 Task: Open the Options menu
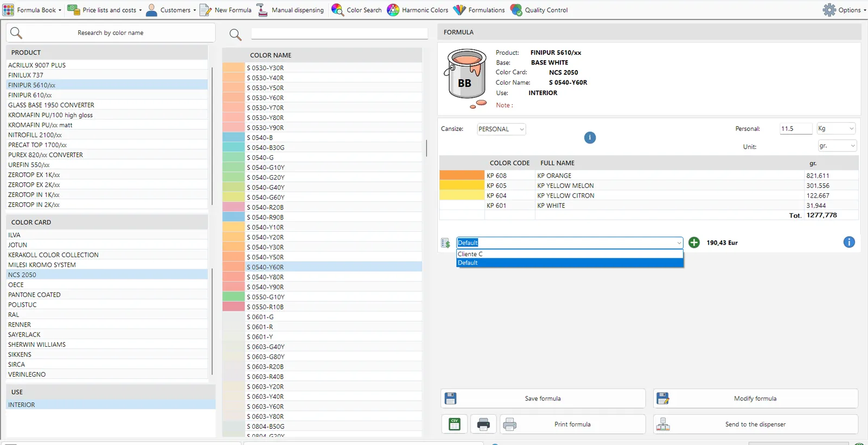(844, 10)
